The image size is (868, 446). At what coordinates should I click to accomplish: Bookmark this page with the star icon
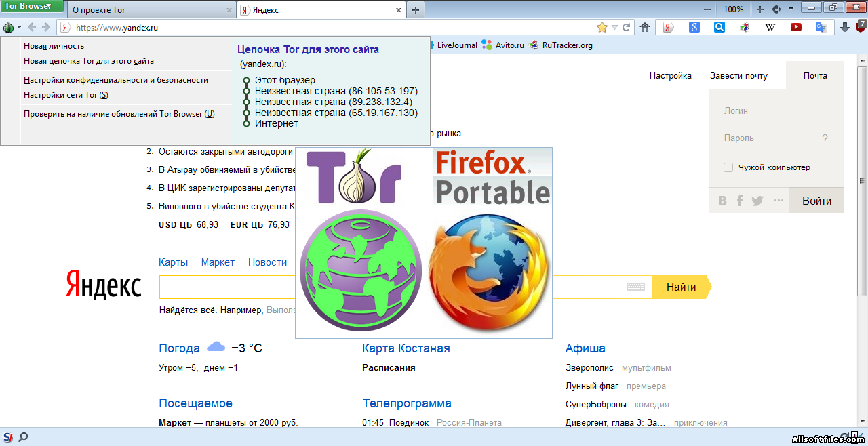pyautogui.click(x=602, y=27)
